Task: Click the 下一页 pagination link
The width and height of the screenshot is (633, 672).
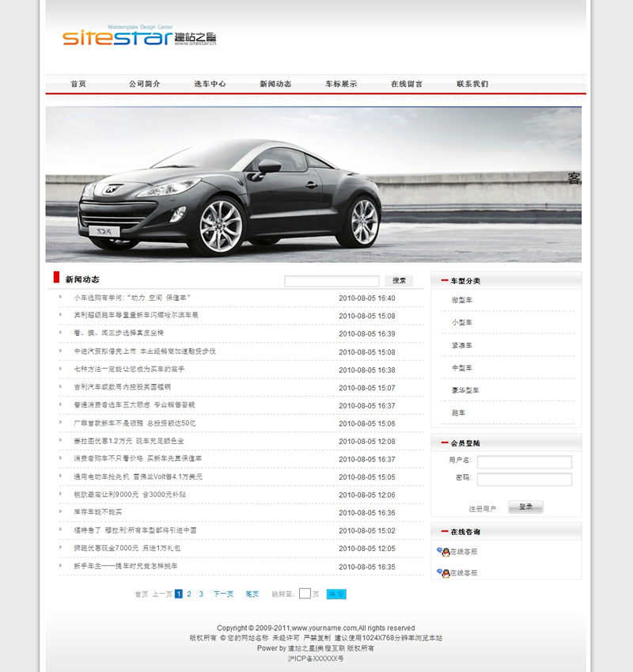Action: pos(223,594)
